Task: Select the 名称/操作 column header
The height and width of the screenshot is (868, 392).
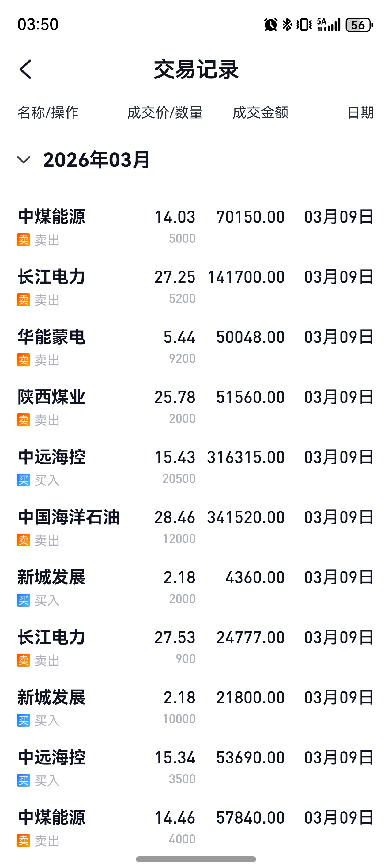Action: [x=48, y=112]
